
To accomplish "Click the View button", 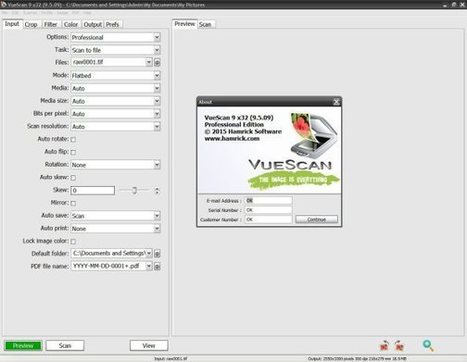I will tap(149, 346).
